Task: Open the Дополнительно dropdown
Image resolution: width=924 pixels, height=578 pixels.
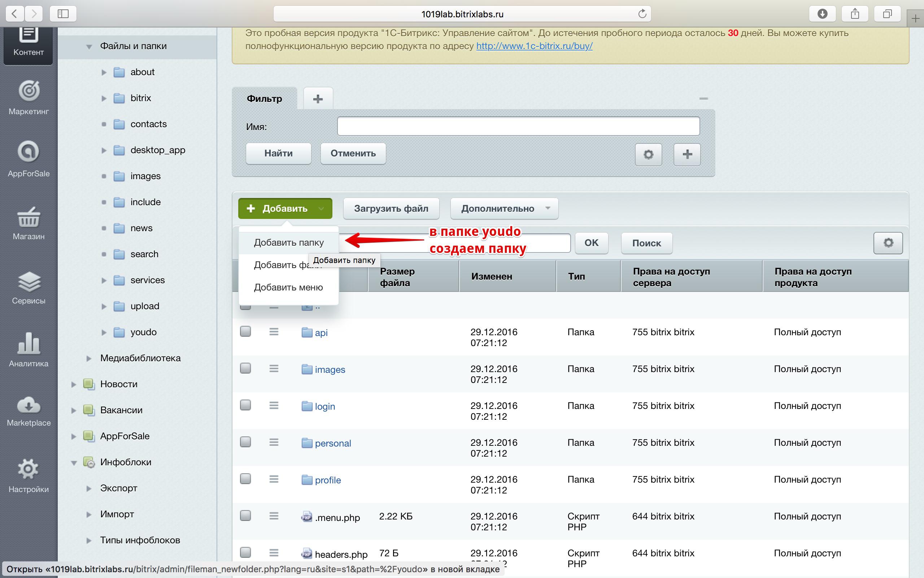Action: [x=504, y=208]
